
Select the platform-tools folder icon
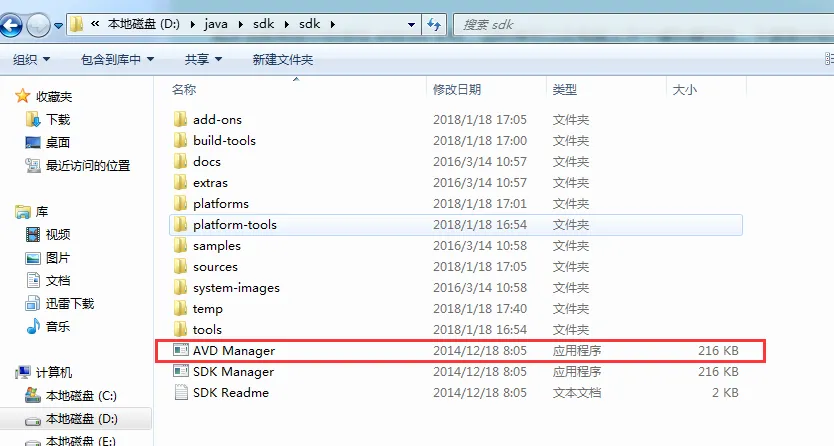(180, 224)
